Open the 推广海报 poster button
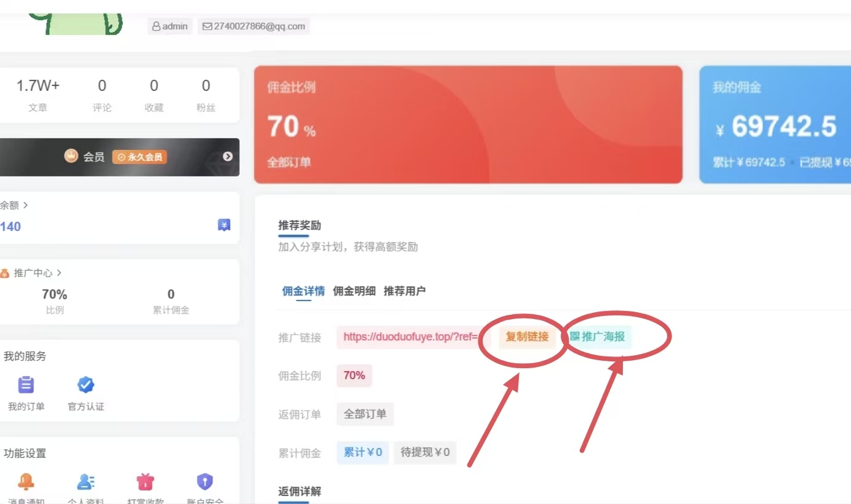Screen dimensions: 851x504 coord(598,337)
